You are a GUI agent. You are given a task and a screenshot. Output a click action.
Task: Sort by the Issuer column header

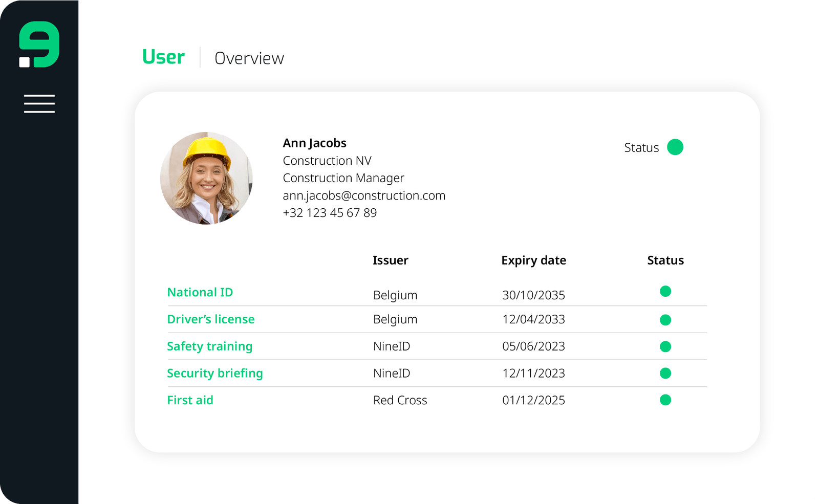391,260
